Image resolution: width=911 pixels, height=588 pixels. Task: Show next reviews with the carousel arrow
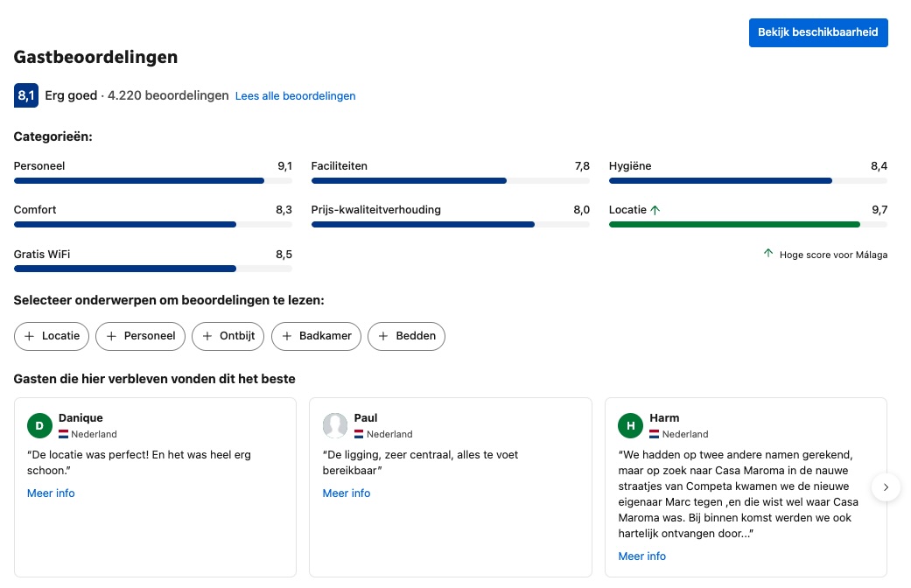[x=886, y=487]
